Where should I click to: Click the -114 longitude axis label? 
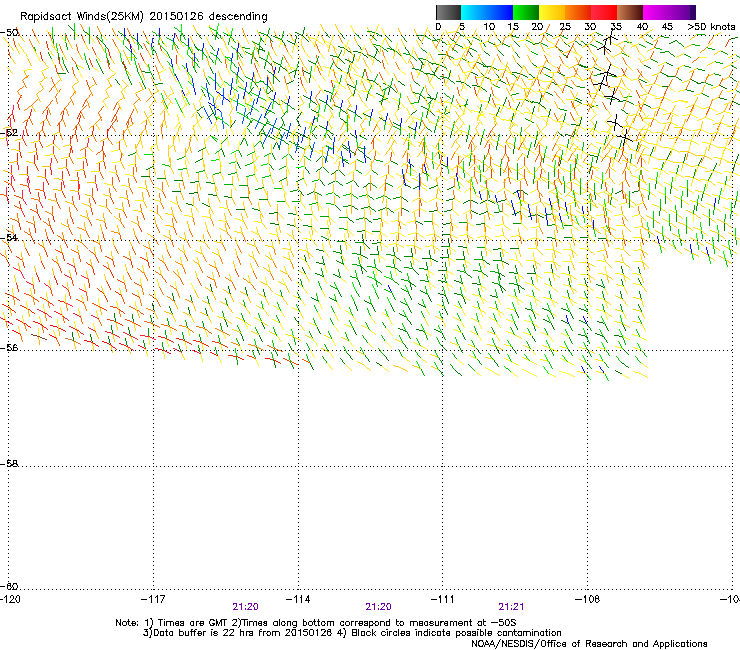click(298, 599)
